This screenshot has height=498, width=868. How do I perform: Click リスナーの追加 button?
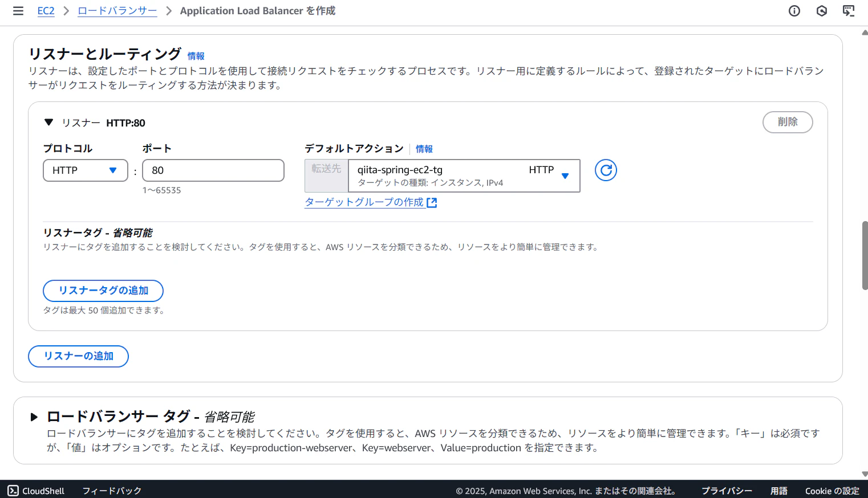79,356
